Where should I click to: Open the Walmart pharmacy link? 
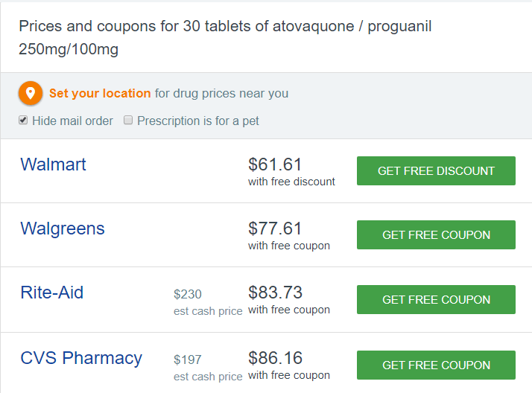[53, 164]
